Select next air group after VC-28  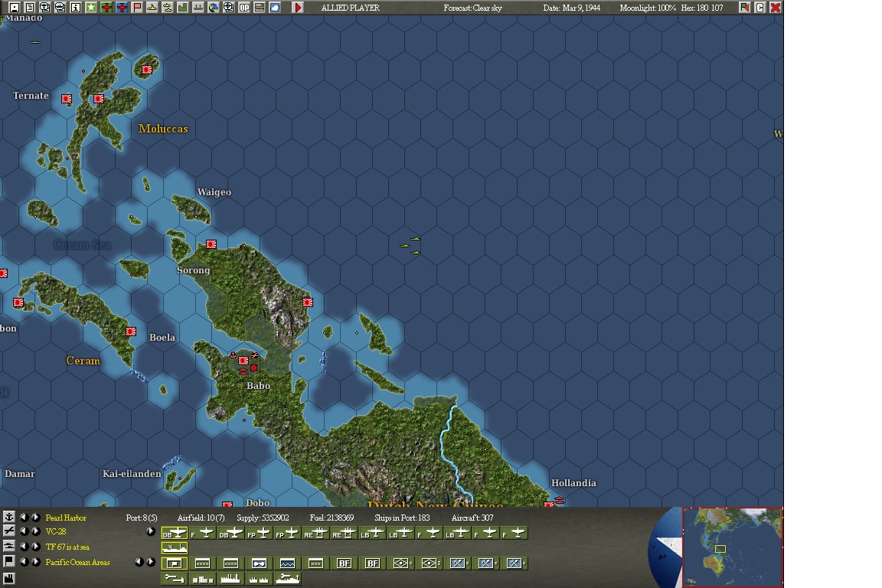point(36,531)
